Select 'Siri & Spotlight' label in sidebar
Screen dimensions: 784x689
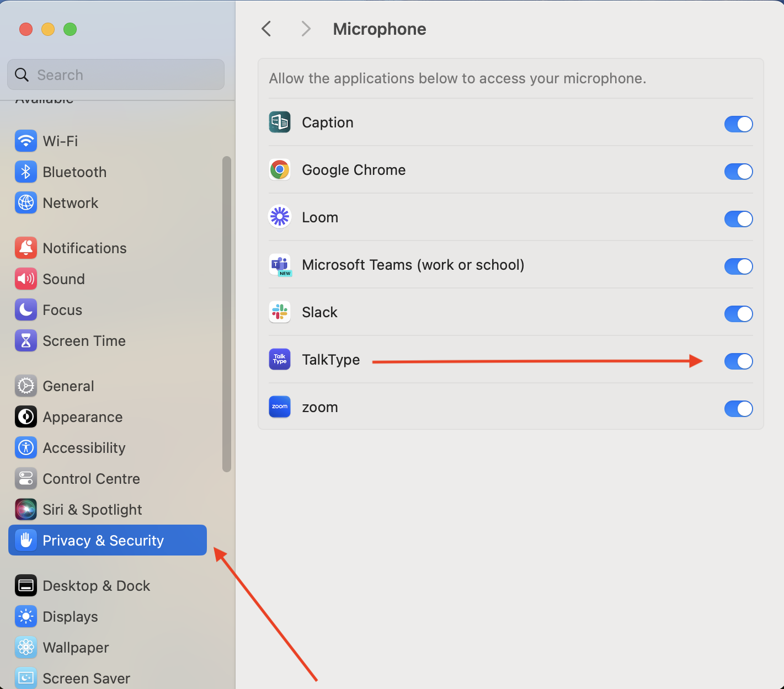92,510
